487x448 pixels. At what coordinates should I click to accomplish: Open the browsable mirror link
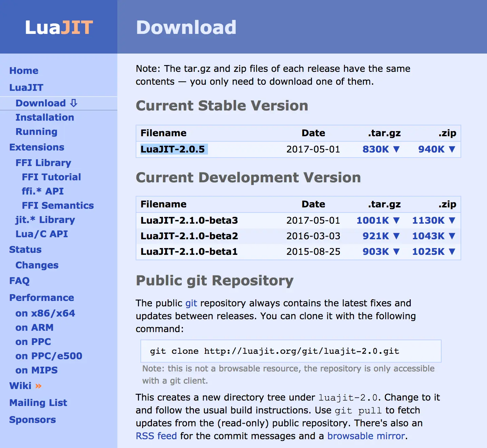366,436
